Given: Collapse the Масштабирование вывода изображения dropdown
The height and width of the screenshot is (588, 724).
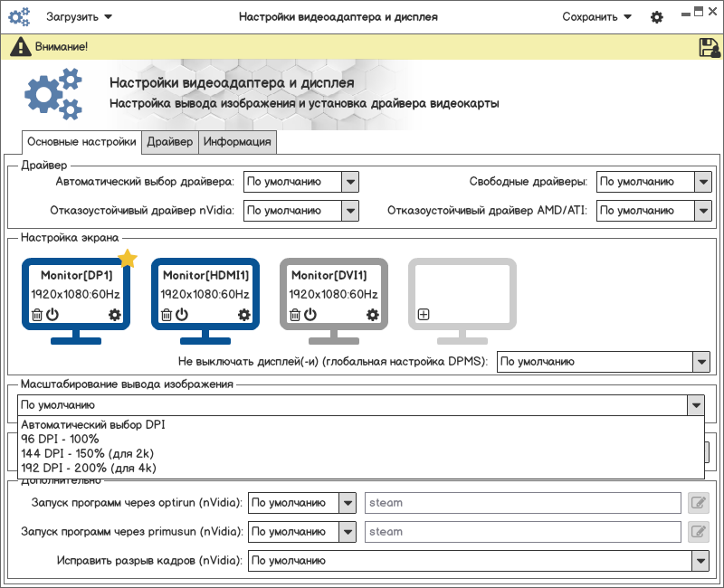Looking at the screenshot, I should (x=696, y=405).
